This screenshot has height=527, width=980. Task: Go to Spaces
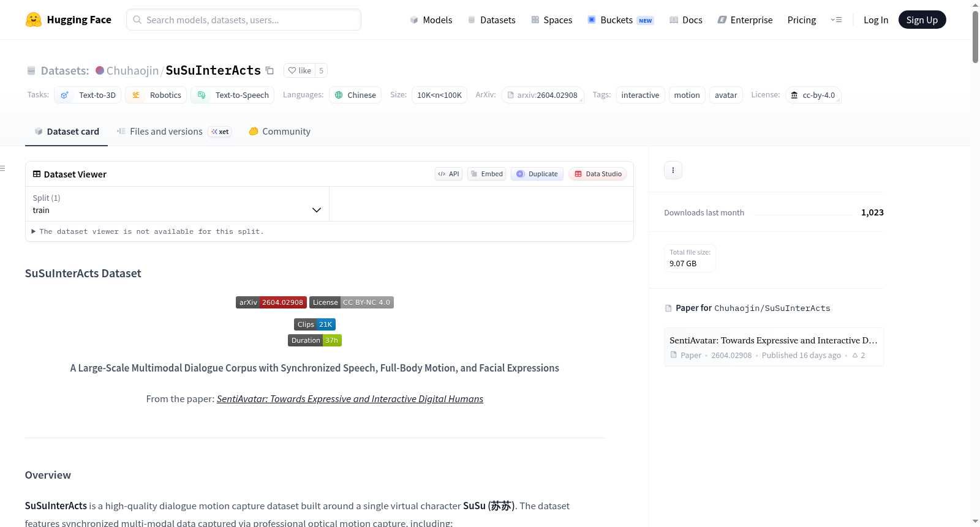pos(551,20)
